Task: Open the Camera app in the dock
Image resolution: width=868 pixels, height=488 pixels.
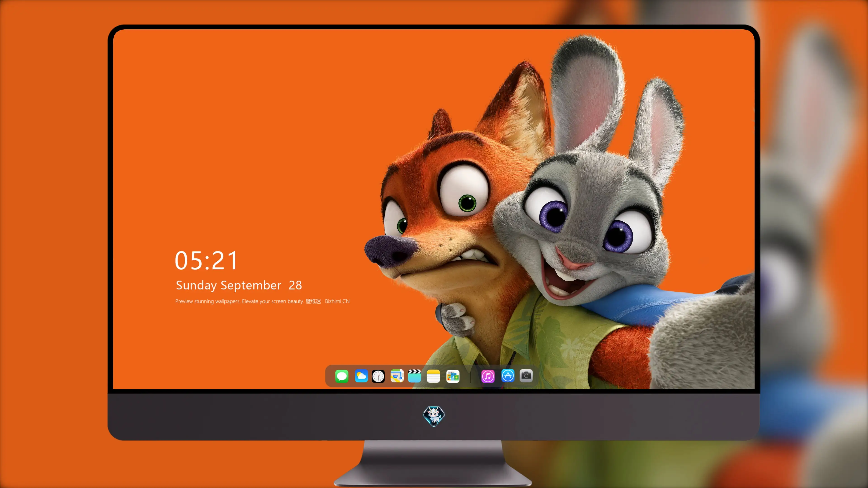Action: pos(526,375)
